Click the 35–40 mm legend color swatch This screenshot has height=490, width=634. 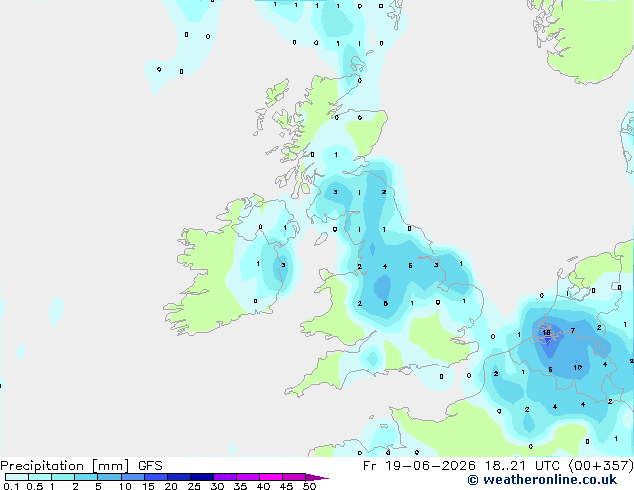(x=247, y=477)
